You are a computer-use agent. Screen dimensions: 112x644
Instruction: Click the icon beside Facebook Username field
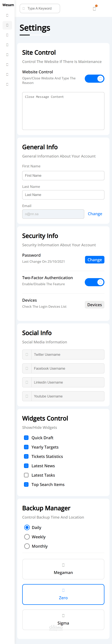click(x=27, y=368)
